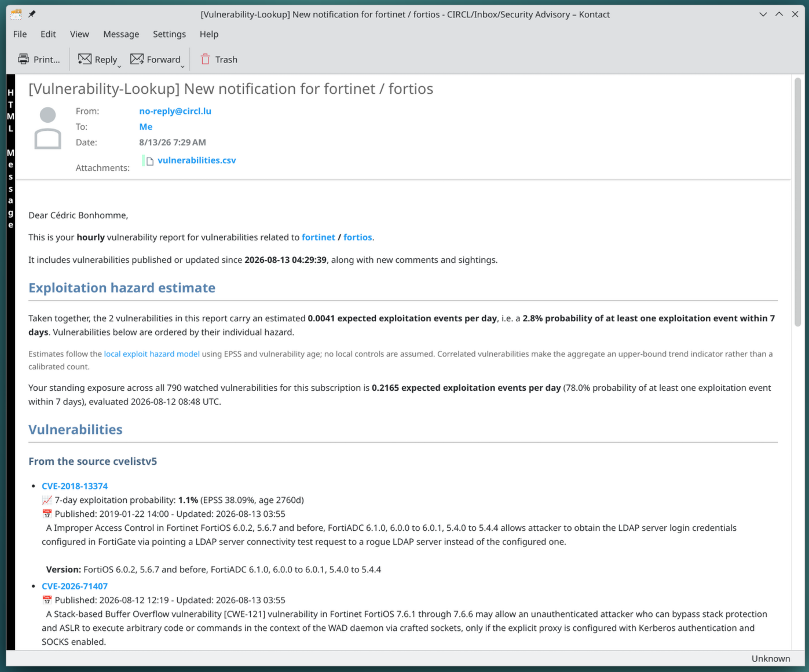Toggle the pin icon in the title bar
The width and height of the screenshot is (809, 672).
pos(32,14)
